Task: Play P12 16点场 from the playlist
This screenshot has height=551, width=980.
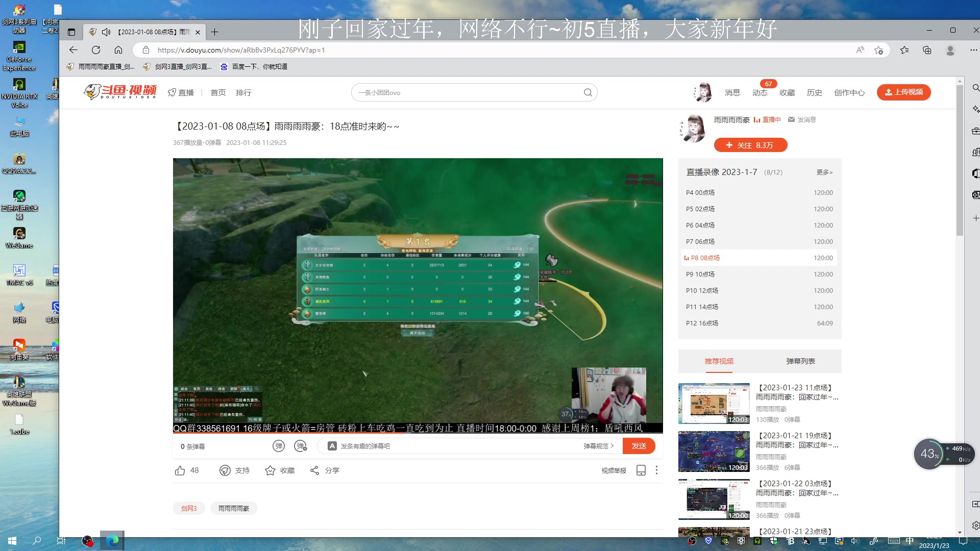Action: (759, 323)
